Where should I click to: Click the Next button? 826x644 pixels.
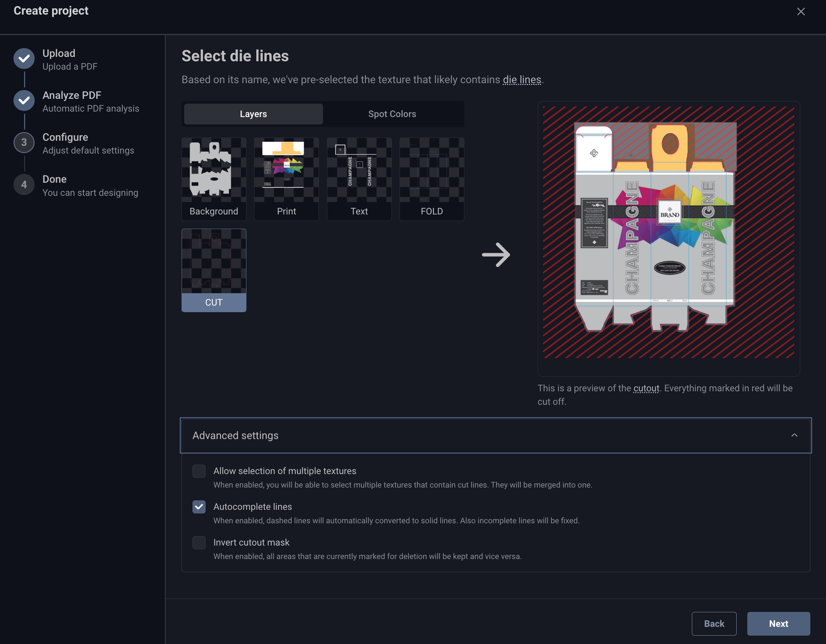[x=778, y=624]
